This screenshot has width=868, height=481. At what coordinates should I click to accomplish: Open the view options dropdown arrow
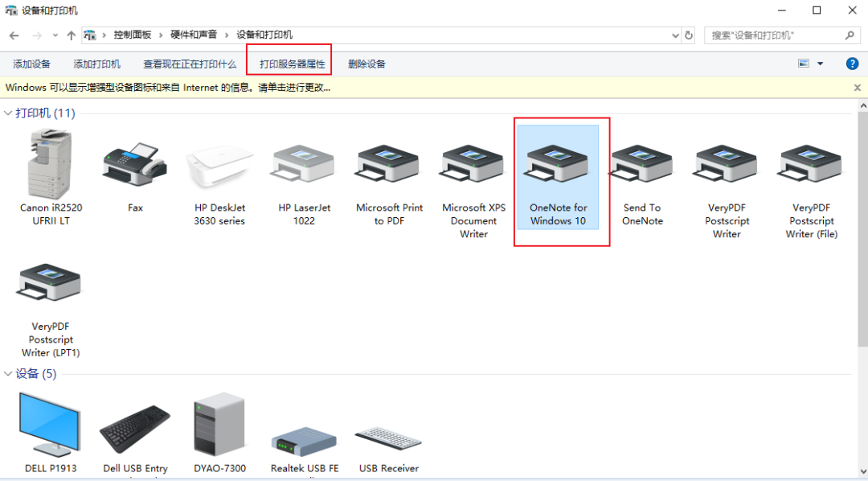pyautogui.click(x=821, y=64)
